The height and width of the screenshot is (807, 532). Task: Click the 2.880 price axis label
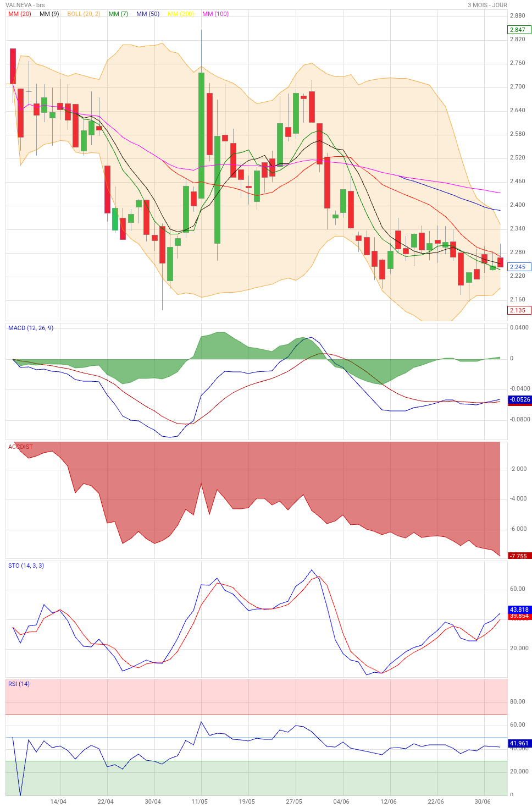click(518, 16)
